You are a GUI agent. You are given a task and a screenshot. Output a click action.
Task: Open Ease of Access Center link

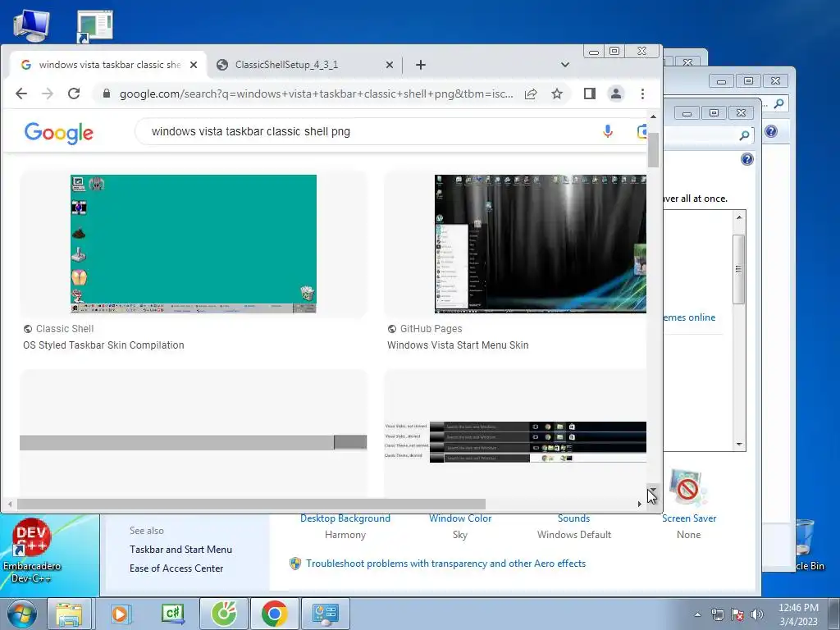[176, 568]
